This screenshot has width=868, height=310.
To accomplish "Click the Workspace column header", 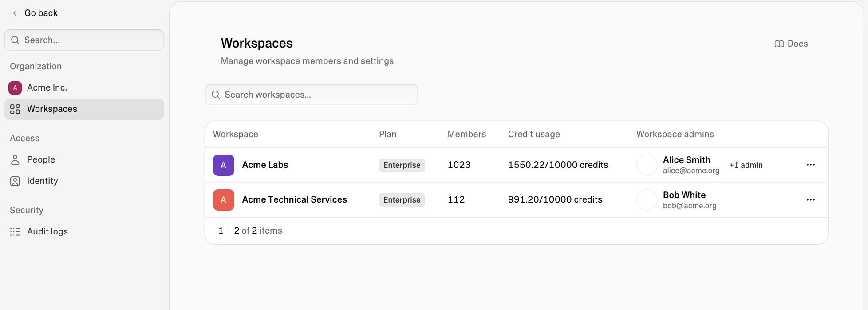I will click(x=236, y=134).
